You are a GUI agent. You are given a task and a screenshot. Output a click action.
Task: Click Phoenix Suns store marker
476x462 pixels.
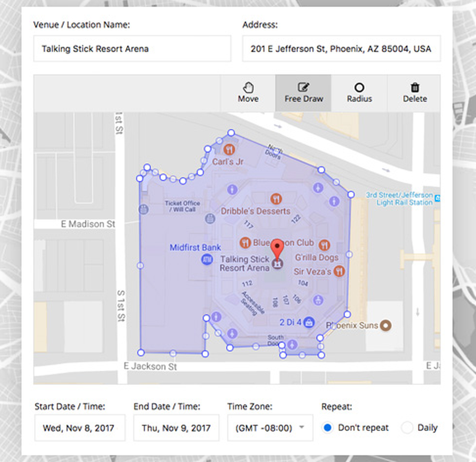click(386, 325)
